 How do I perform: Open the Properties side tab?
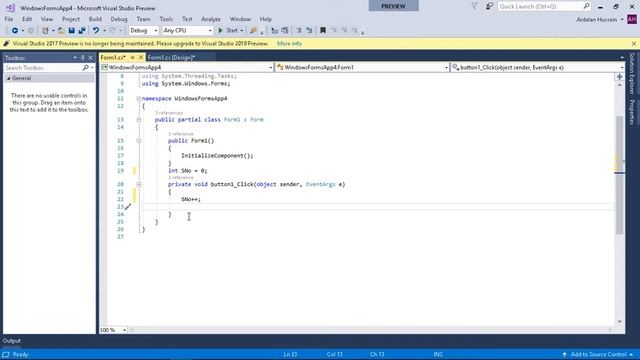click(x=632, y=112)
